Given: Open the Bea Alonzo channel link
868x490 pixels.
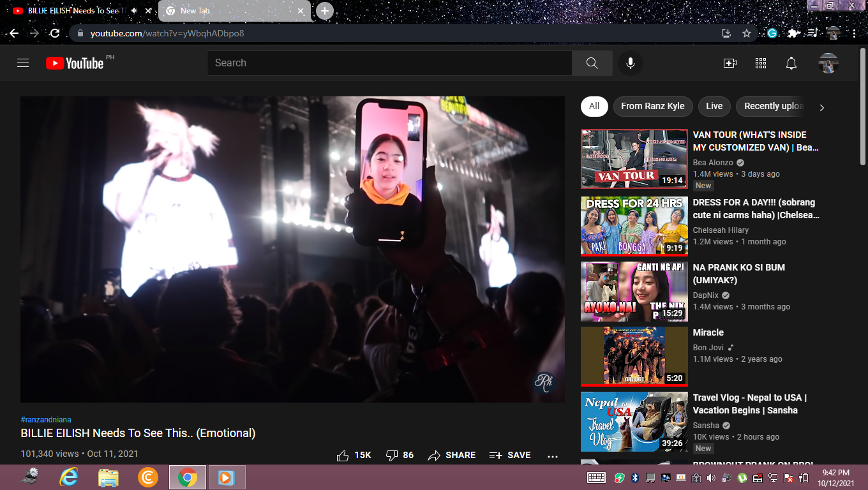Looking at the screenshot, I should click(713, 163).
